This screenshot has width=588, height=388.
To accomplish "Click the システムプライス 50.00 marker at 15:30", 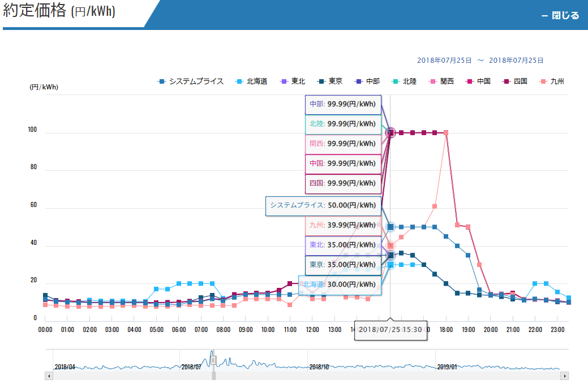I will (390, 227).
